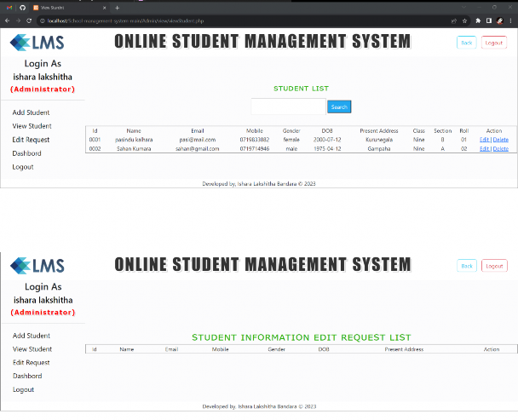Click the student search text field
Image resolution: width=518 pixels, height=420 pixels.
288,106
